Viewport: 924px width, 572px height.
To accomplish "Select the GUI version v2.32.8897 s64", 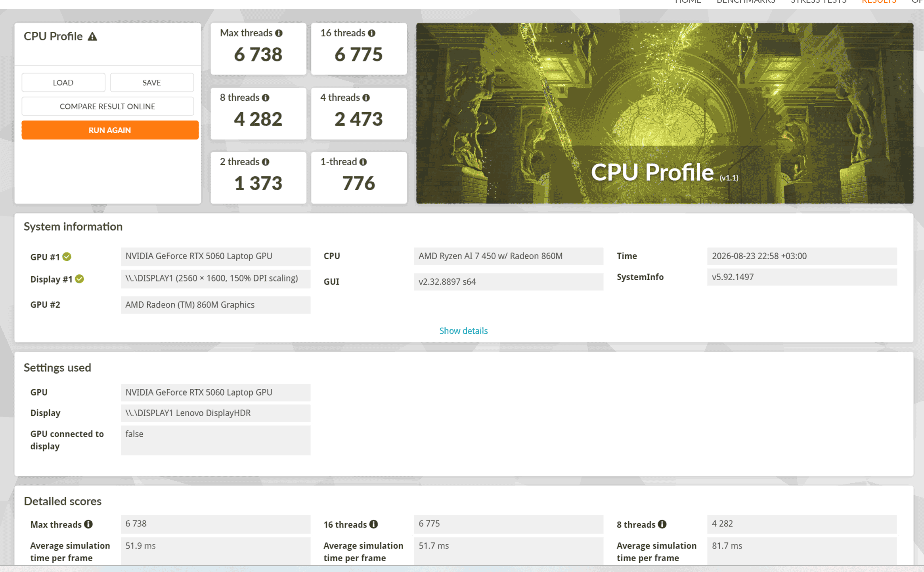I will [509, 282].
